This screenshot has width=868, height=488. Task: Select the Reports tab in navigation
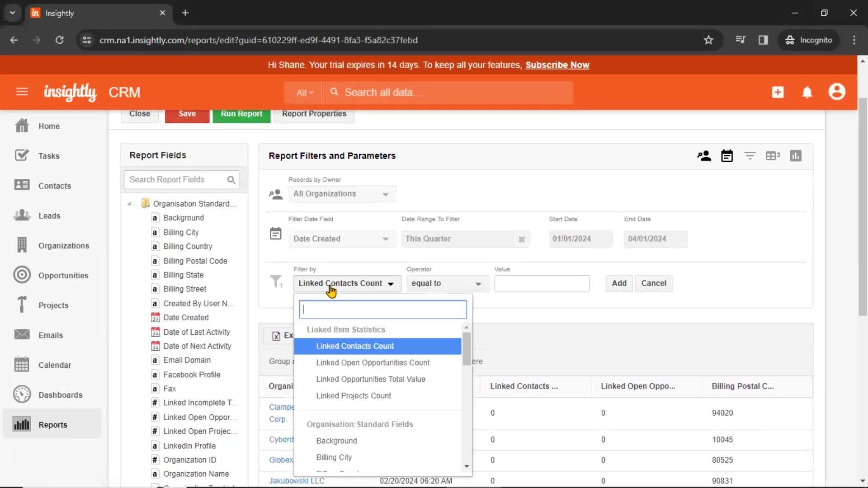[52, 424]
